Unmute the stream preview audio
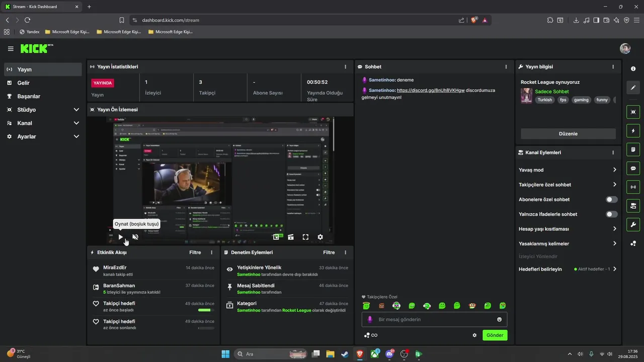 (x=135, y=237)
